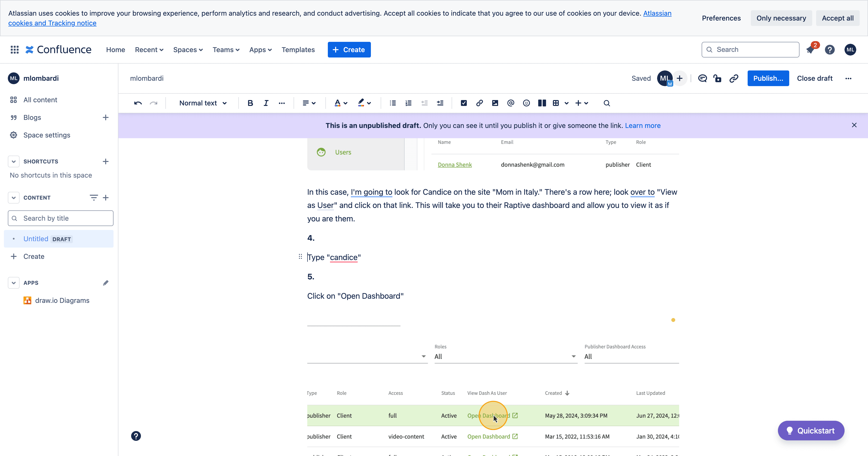Image resolution: width=868 pixels, height=456 pixels.
Task: Open the app switcher grid
Action: pyautogui.click(x=14, y=50)
